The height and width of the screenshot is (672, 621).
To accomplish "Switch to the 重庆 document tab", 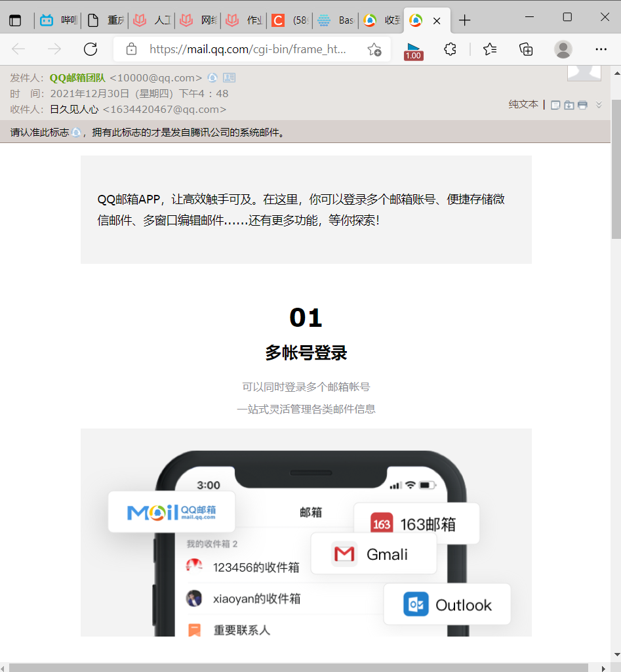I will pyautogui.click(x=105, y=20).
